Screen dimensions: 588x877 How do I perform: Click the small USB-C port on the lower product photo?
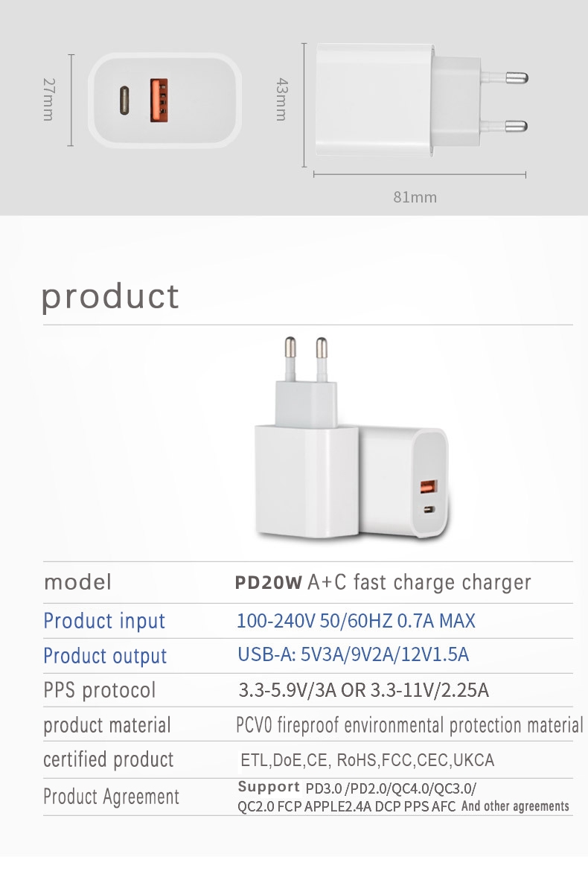(429, 511)
